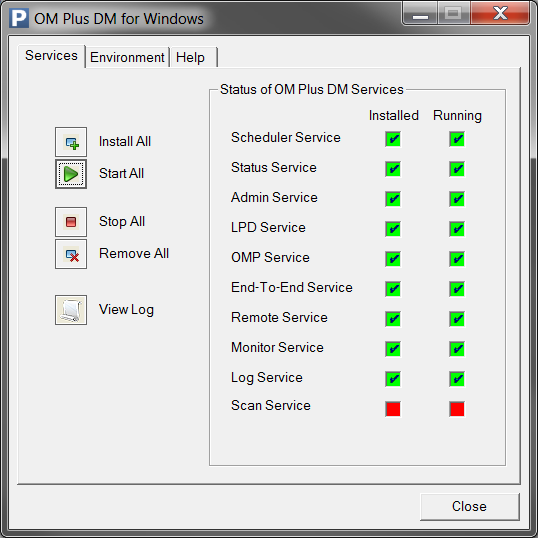
Task: Open the View Log icon button
Action: (x=71, y=310)
